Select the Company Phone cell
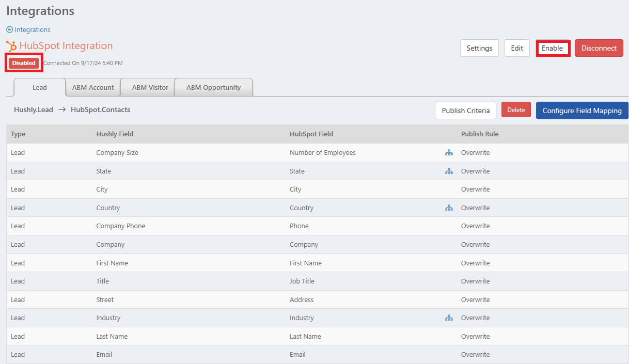The height and width of the screenshot is (364, 629). coord(121,226)
